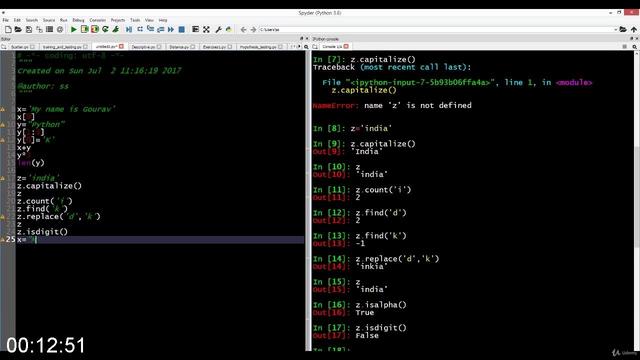Click the Fullscreen mode arrows icon
Image resolution: width=640 pixels, height=360 pixels.
pyautogui.click(x=206, y=29)
